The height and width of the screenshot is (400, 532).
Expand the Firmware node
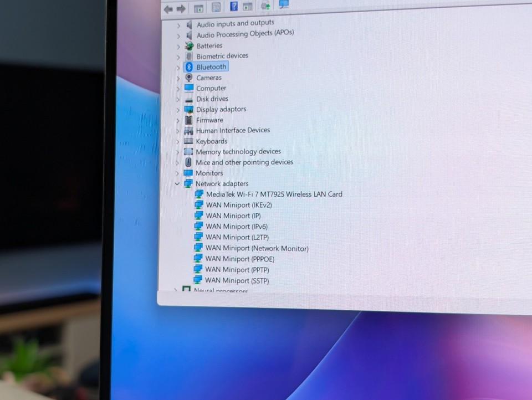tap(178, 121)
